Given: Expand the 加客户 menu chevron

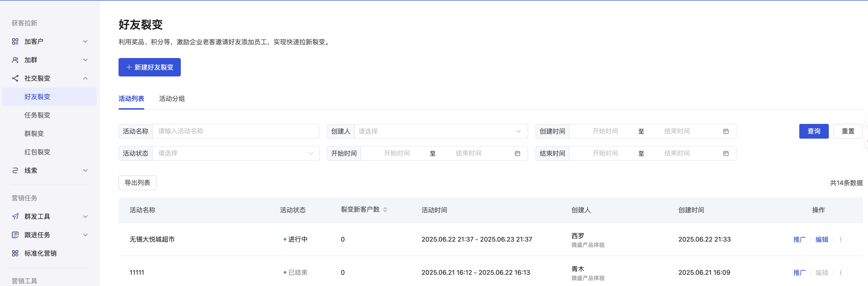Looking at the screenshot, I should [85, 42].
